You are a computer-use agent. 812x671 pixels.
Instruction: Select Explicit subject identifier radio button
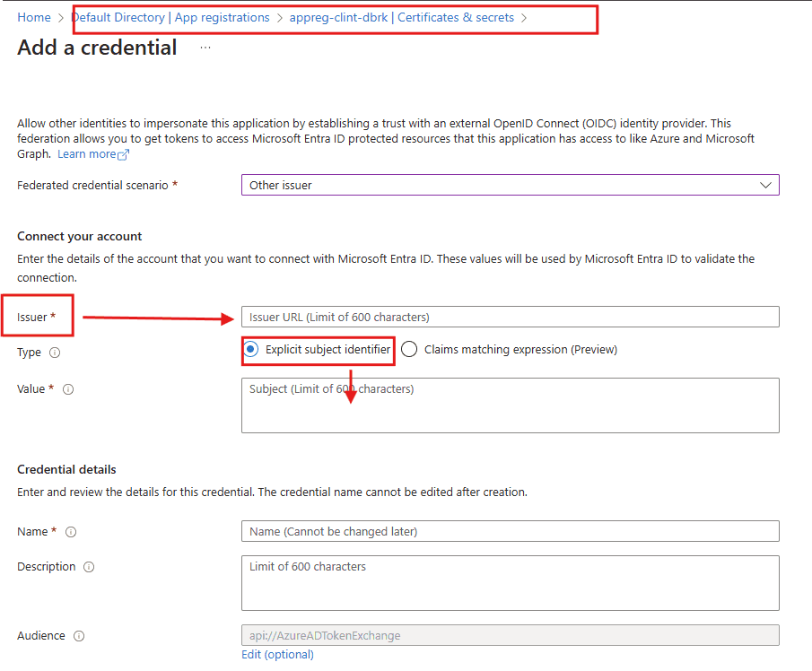(x=251, y=350)
